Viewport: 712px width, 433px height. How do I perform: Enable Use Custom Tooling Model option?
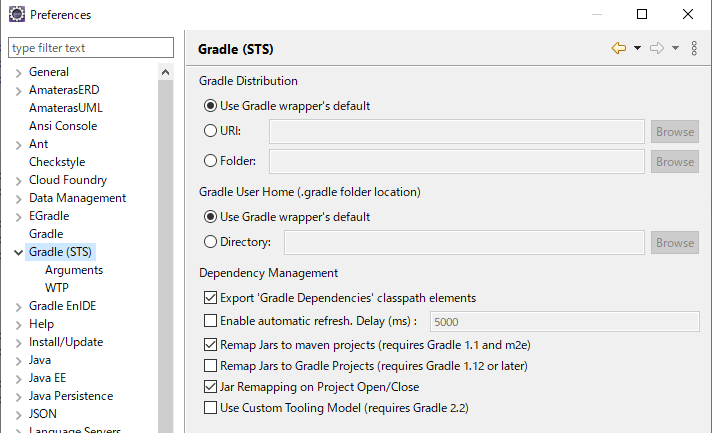click(210, 408)
